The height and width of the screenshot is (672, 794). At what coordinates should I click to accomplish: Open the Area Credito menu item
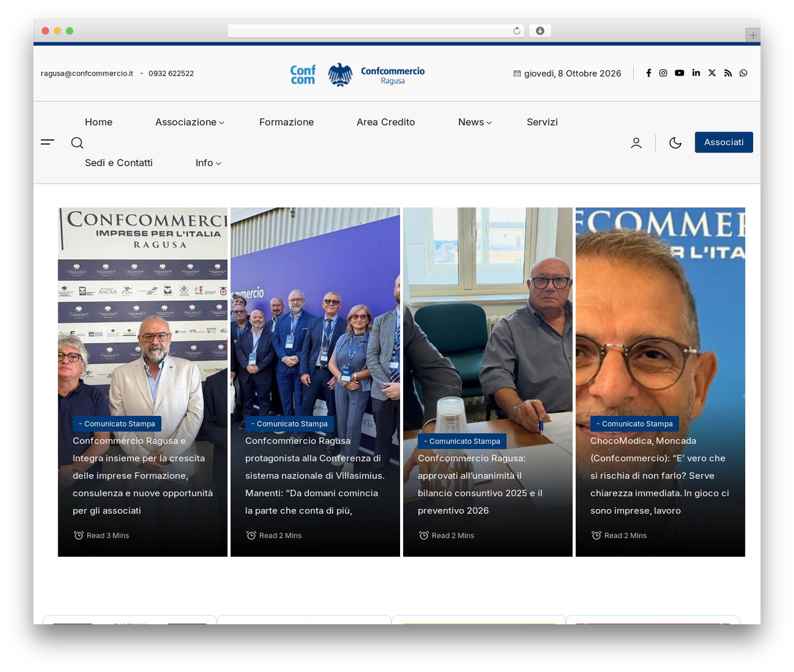point(386,122)
